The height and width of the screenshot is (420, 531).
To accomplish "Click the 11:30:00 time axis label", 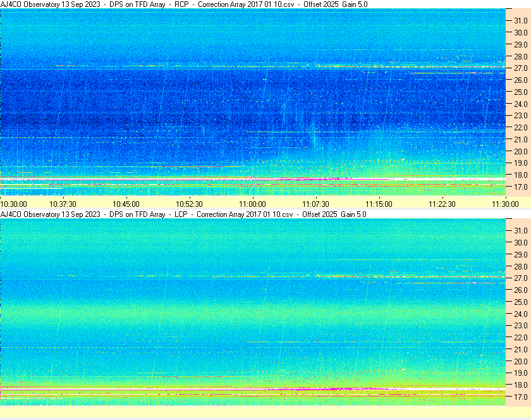I will tap(505, 204).
